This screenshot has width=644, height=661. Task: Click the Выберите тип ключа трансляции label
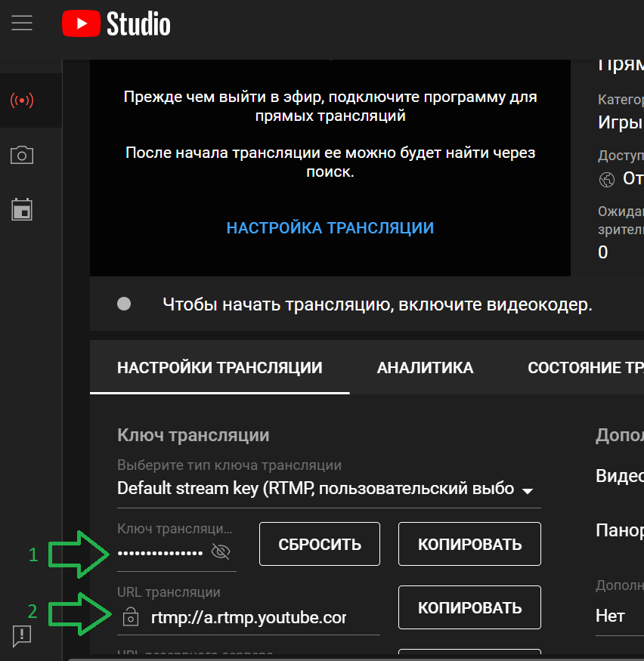click(x=230, y=465)
